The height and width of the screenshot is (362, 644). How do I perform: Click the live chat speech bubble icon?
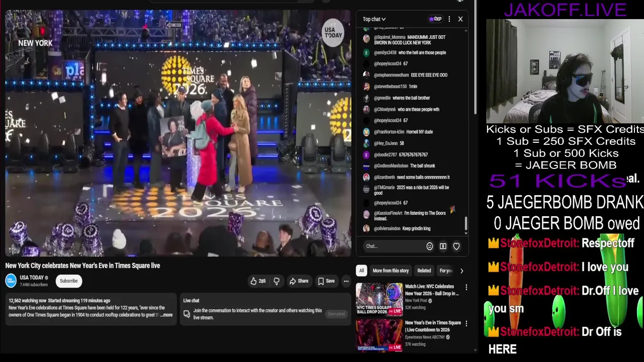[187, 314]
